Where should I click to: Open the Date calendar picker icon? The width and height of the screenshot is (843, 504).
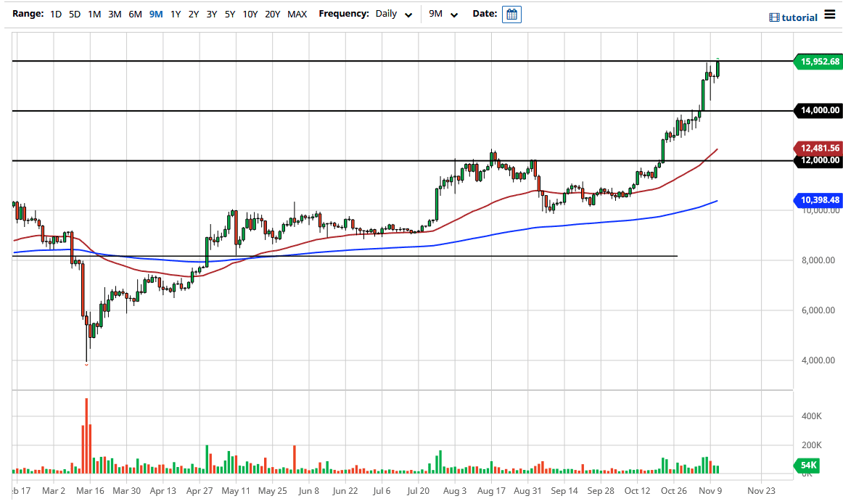[511, 14]
